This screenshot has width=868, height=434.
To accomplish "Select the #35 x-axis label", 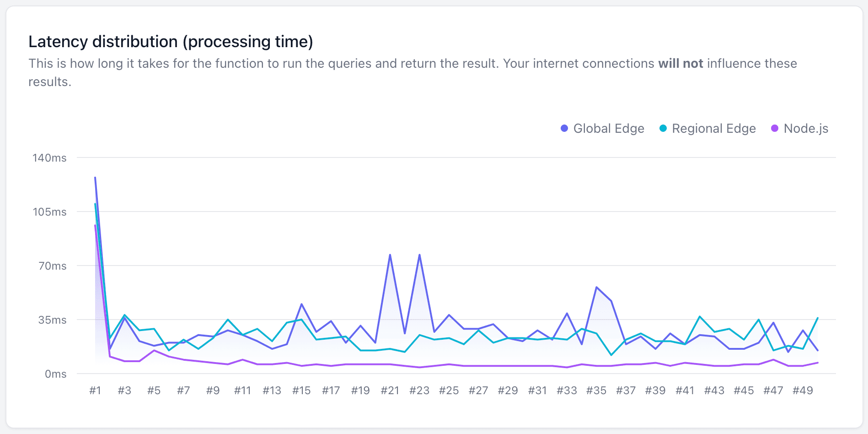I will pyautogui.click(x=596, y=391).
